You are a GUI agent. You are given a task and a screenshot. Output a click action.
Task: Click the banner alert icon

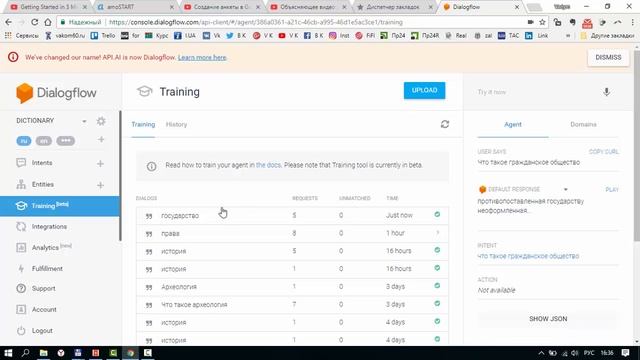tap(13, 57)
